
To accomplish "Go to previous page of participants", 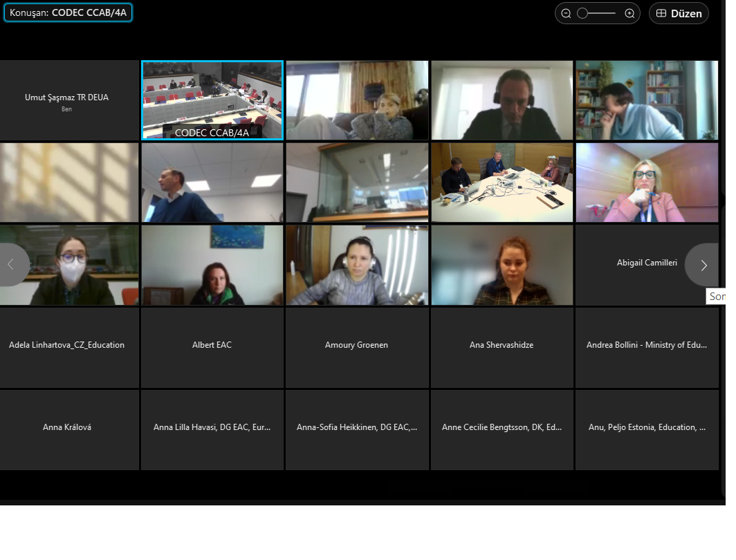I will click(12, 265).
